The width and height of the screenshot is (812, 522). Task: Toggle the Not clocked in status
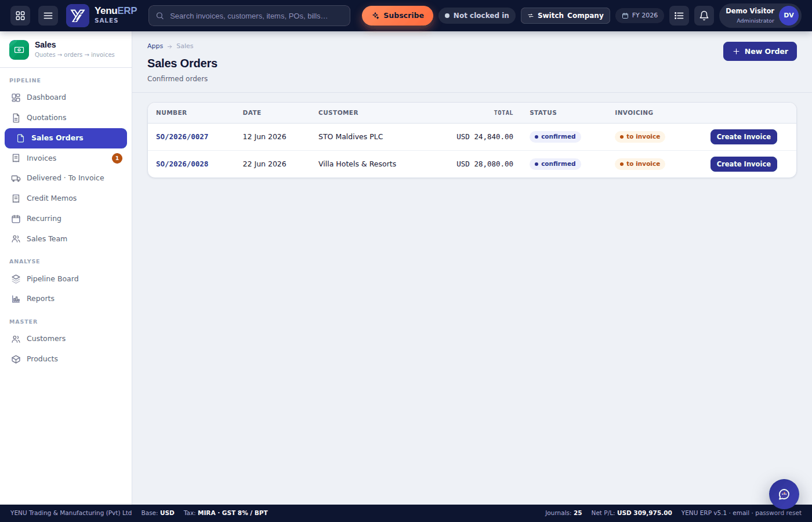click(x=477, y=16)
